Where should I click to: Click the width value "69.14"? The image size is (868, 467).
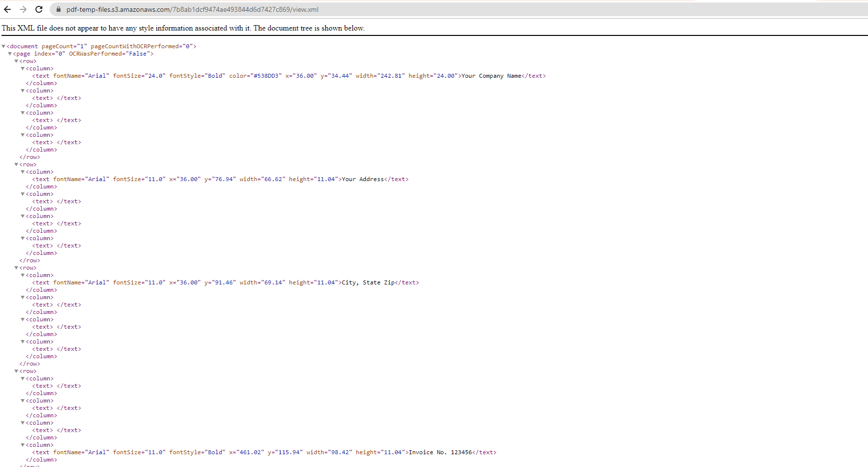[273, 282]
